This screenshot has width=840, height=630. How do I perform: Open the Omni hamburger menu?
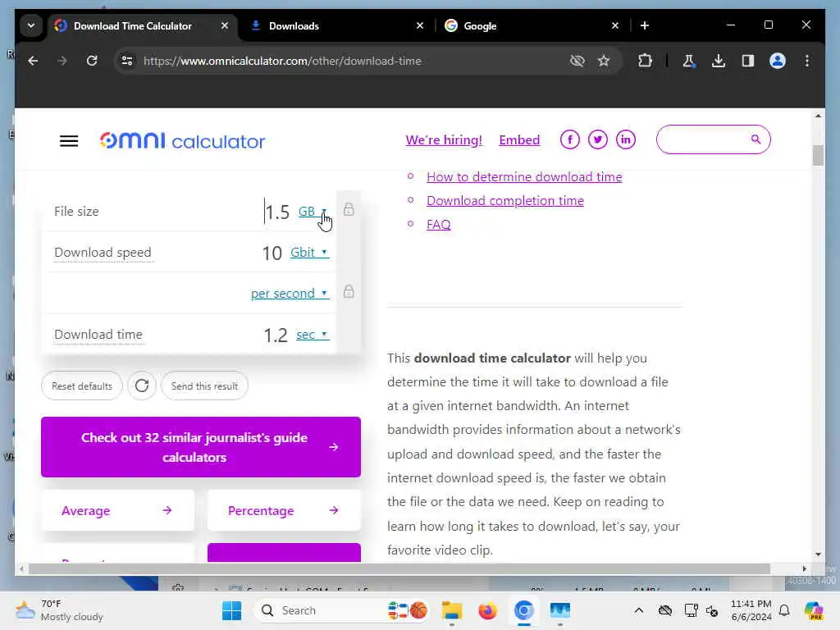(x=69, y=141)
